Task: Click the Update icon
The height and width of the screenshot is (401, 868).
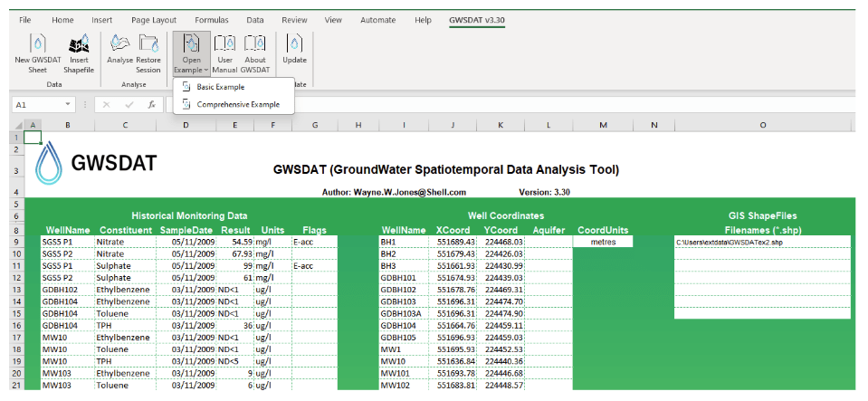Action: pyautogui.click(x=294, y=43)
